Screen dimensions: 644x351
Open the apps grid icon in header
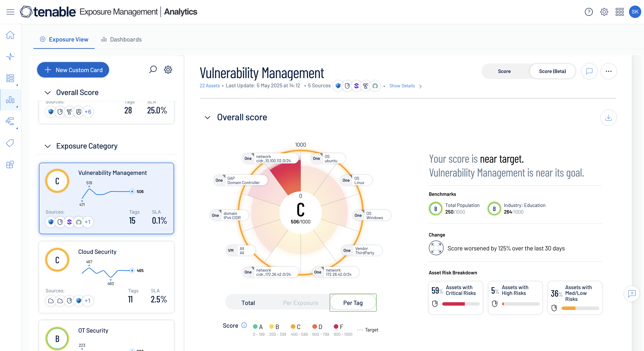click(x=619, y=12)
